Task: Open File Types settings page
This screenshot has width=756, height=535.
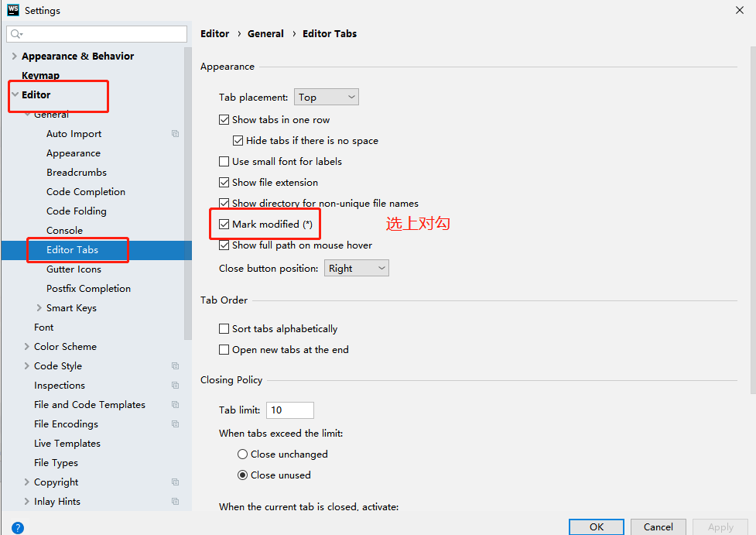Action: point(56,463)
